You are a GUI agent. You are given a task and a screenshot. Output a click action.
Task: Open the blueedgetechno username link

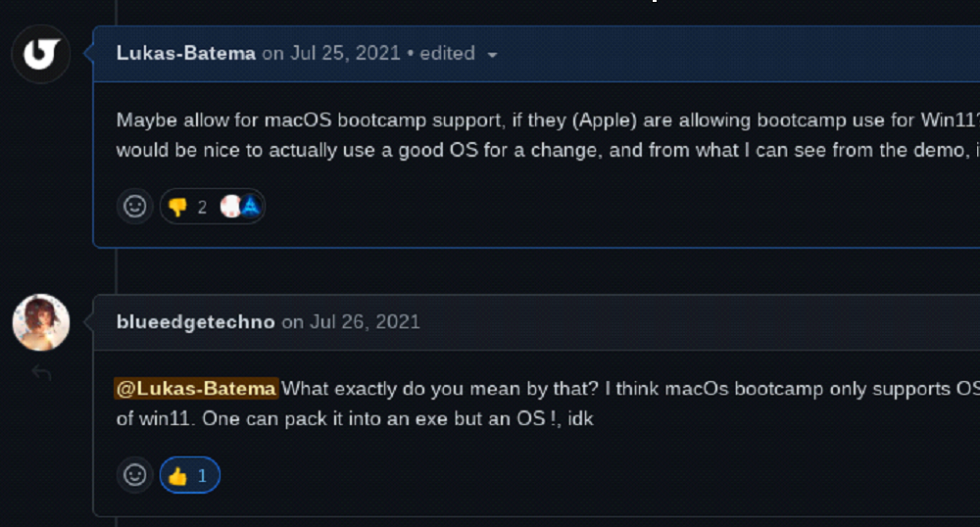click(x=195, y=321)
